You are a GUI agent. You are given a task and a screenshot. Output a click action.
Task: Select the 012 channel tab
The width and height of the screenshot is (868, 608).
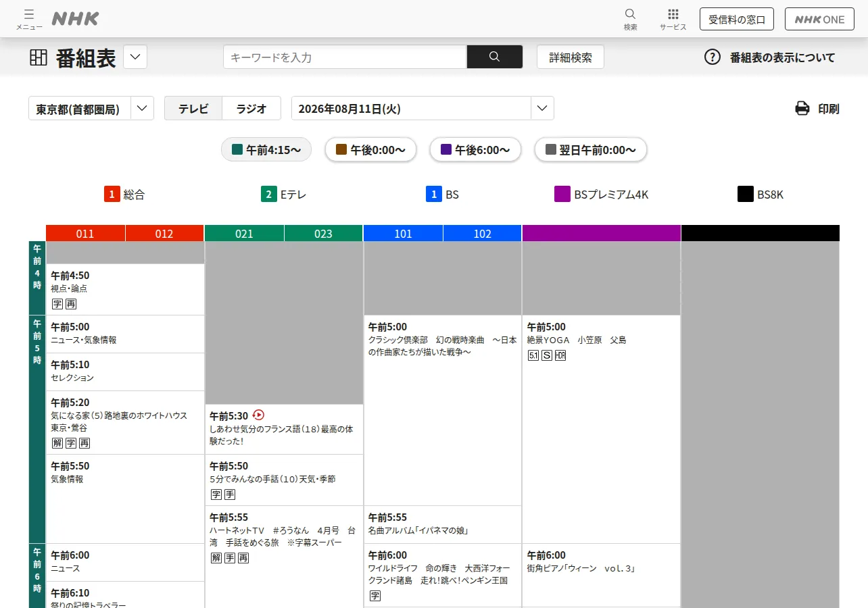[164, 233]
